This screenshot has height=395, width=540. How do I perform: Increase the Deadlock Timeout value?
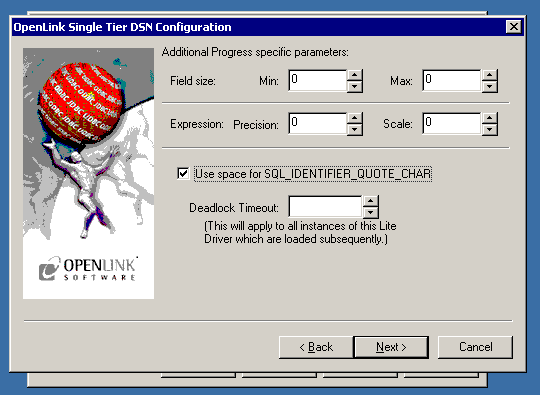pyautogui.click(x=371, y=201)
